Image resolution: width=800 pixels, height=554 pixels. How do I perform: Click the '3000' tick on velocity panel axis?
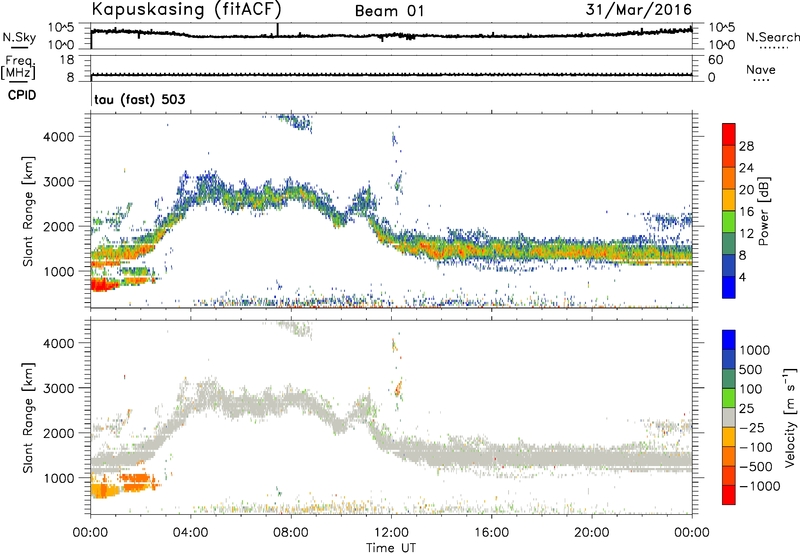coord(59,388)
